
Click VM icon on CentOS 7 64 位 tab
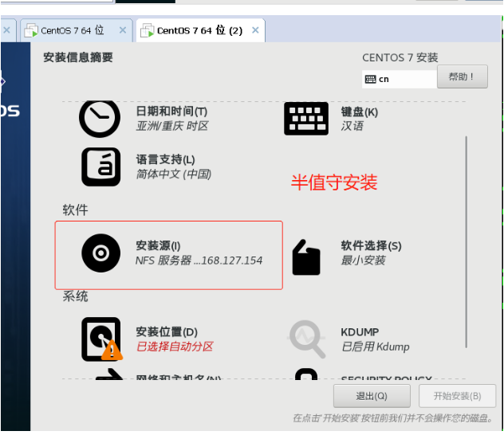pos(31,30)
